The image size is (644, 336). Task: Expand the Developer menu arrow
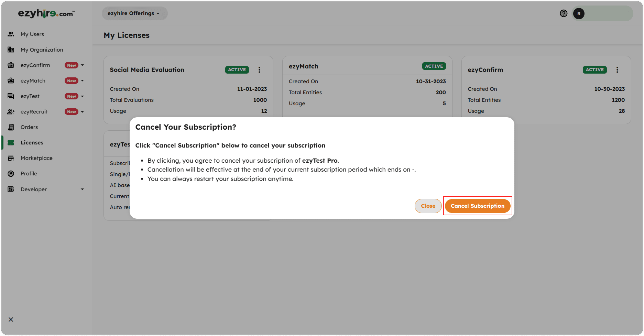(x=83, y=189)
